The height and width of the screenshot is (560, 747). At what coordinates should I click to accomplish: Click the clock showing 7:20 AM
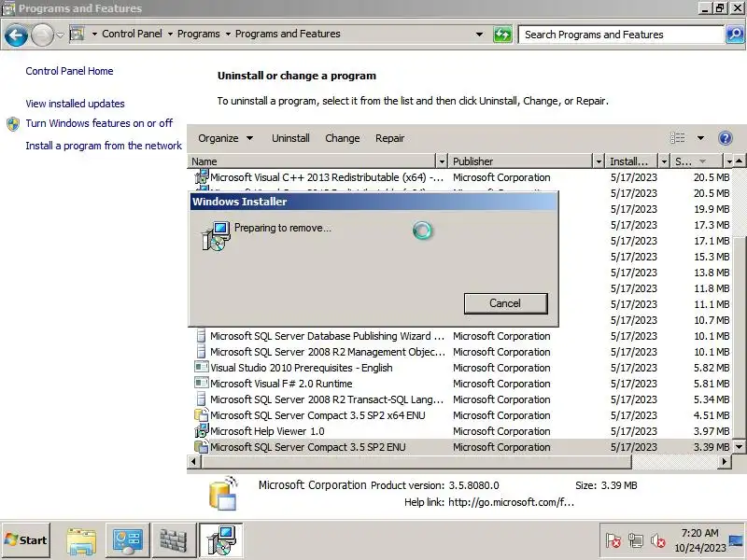point(699,533)
